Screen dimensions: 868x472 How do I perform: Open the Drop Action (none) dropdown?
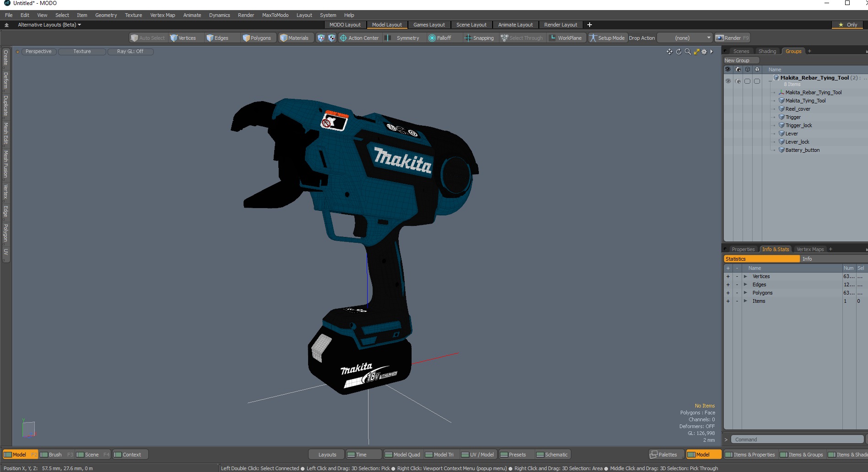[x=685, y=38]
